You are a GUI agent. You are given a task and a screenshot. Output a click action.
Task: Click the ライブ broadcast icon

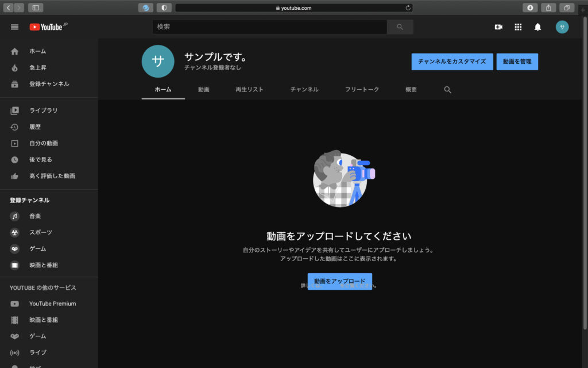14,353
